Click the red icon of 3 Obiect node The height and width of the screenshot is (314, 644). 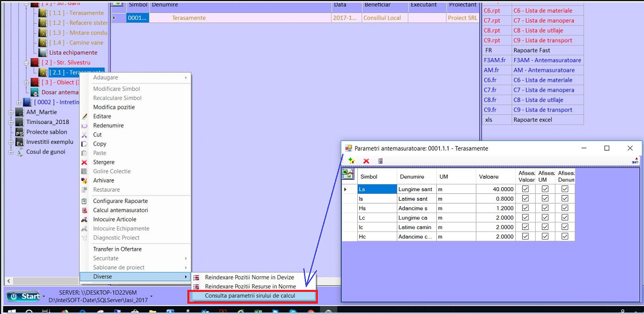pos(35,82)
